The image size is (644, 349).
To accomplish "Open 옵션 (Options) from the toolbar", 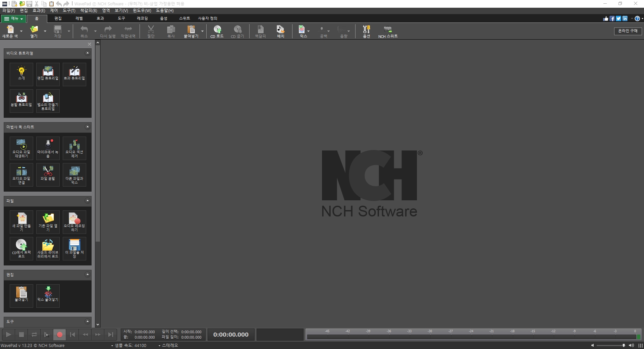I will [366, 31].
